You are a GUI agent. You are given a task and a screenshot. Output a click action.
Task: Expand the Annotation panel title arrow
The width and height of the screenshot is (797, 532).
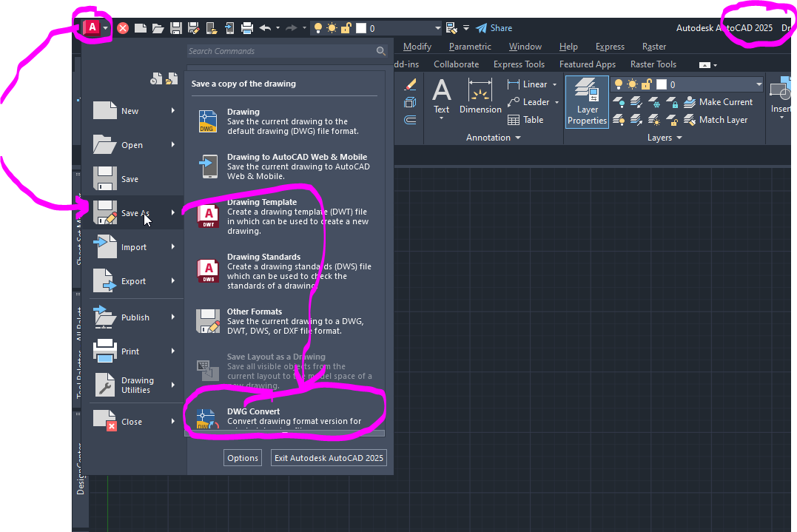point(518,138)
